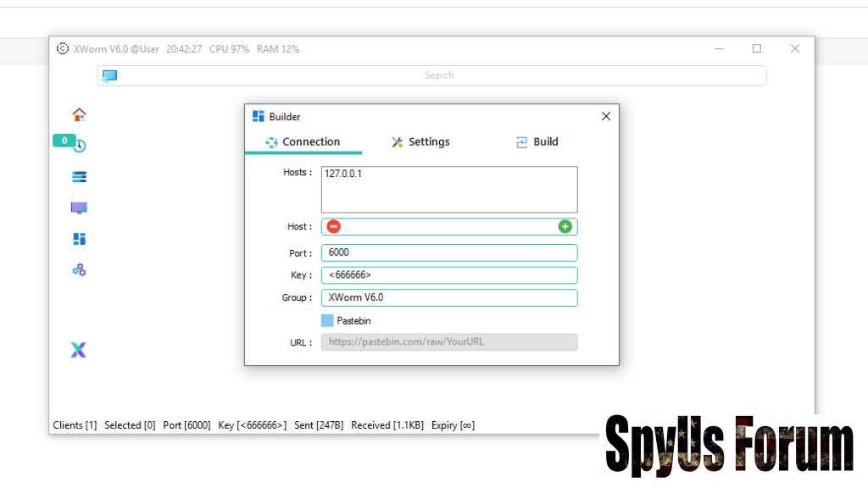
Task: Click the gears icon in the sidebar
Action: (79, 270)
